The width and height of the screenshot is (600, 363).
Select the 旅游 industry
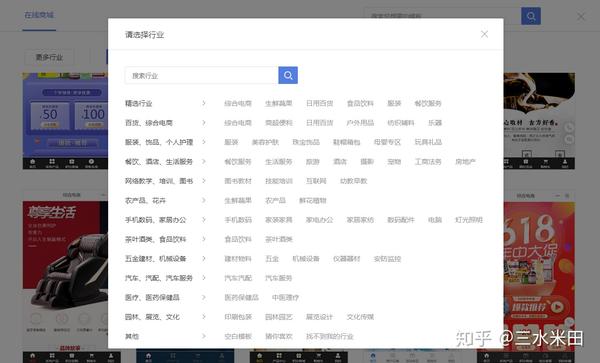[313, 161]
